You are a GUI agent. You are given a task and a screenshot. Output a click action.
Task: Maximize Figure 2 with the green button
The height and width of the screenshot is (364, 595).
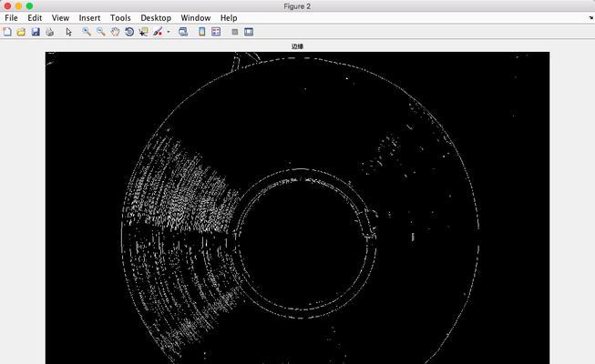click(29, 6)
